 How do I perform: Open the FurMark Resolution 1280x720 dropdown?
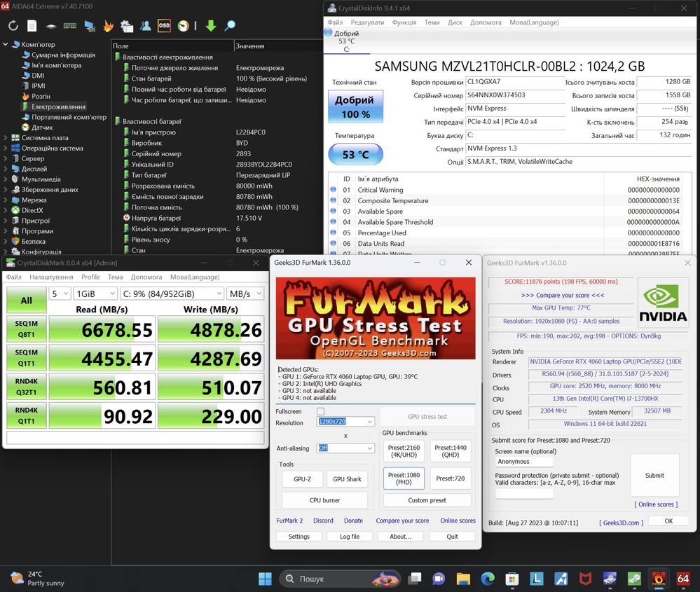point(345,422)
